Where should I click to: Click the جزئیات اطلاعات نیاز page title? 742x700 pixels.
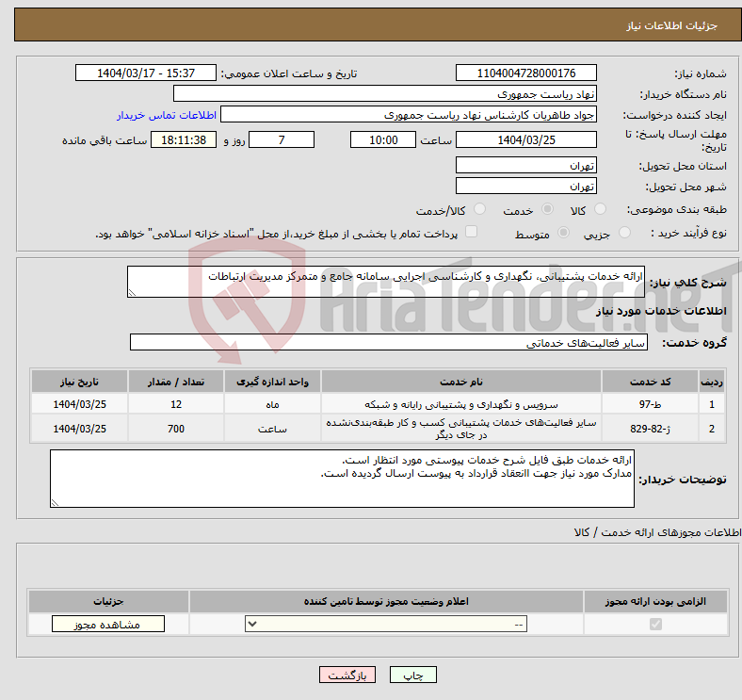[672, 25]
